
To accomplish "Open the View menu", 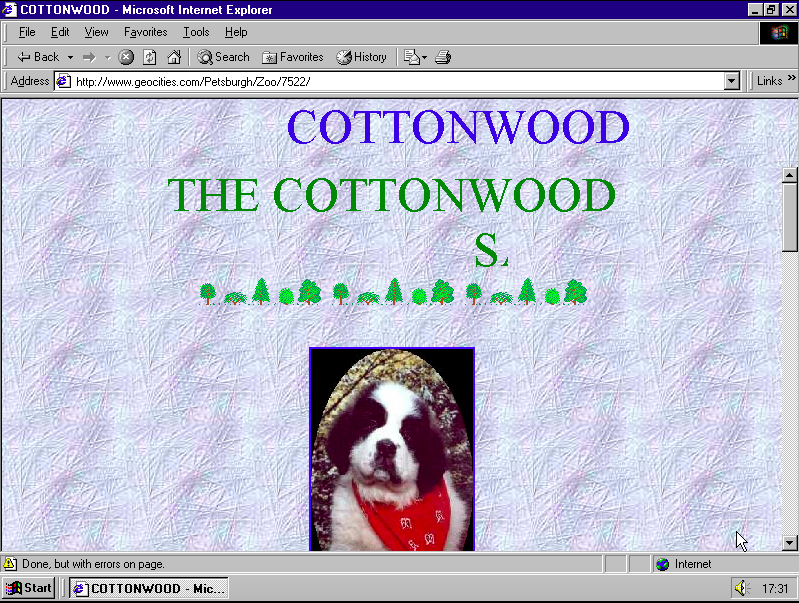I will pos(96,32).
